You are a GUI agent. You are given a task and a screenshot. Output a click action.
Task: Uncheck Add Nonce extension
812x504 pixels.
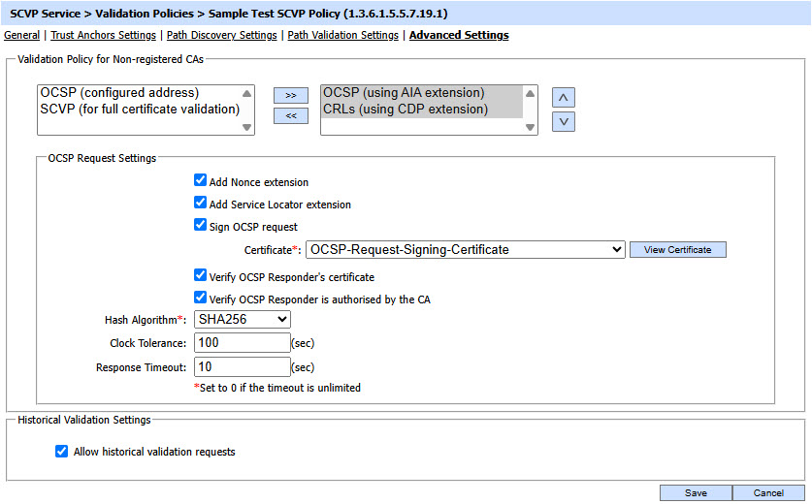point(201,181)
